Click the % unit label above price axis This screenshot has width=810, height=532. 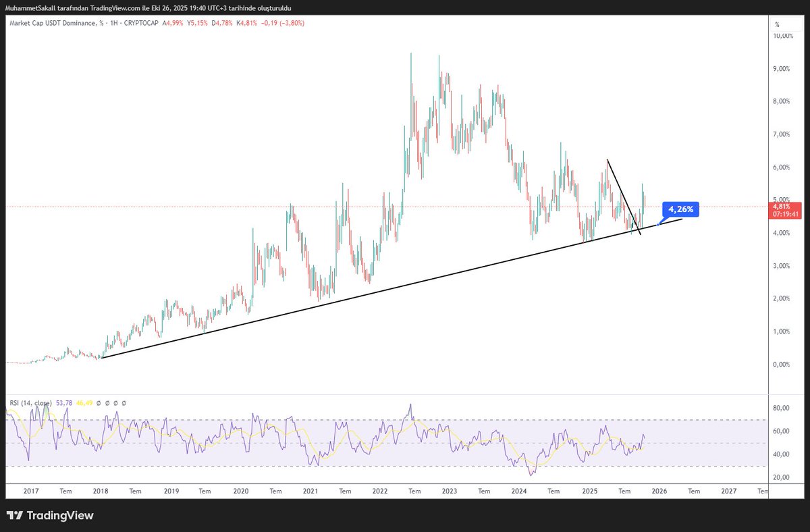pyautogui.click(x=777, y=24)
